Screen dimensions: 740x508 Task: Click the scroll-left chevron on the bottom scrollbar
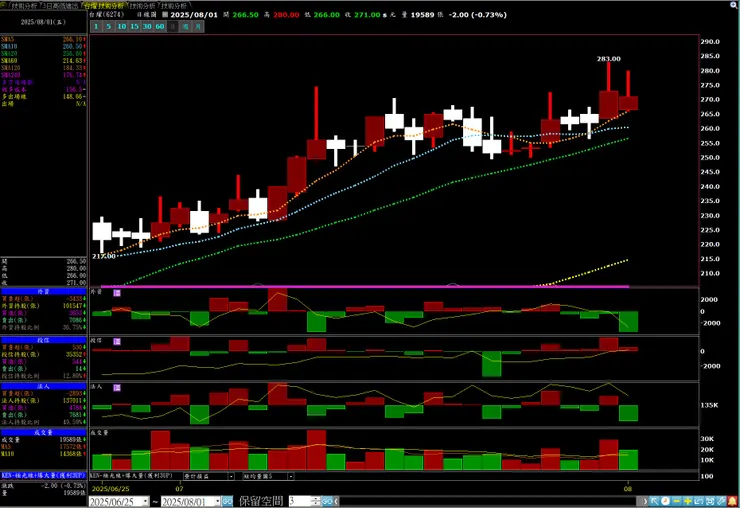coord(336,501)
